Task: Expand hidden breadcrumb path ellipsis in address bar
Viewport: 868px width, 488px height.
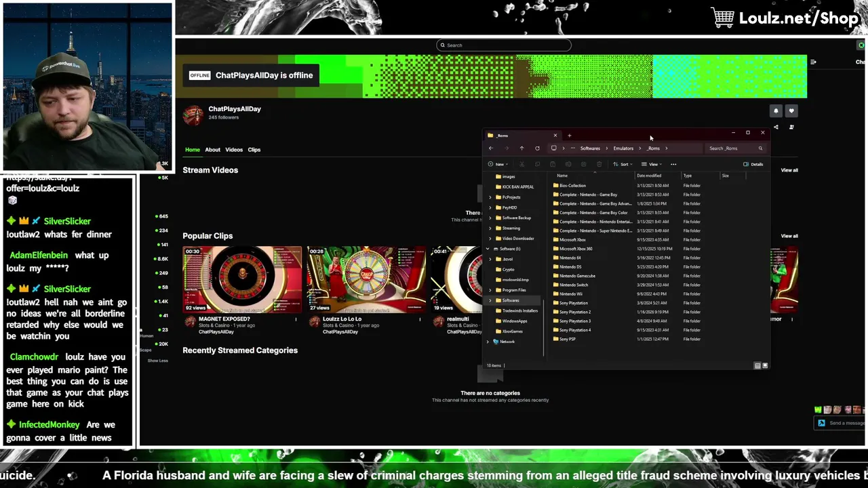Action: click(573, 148)
